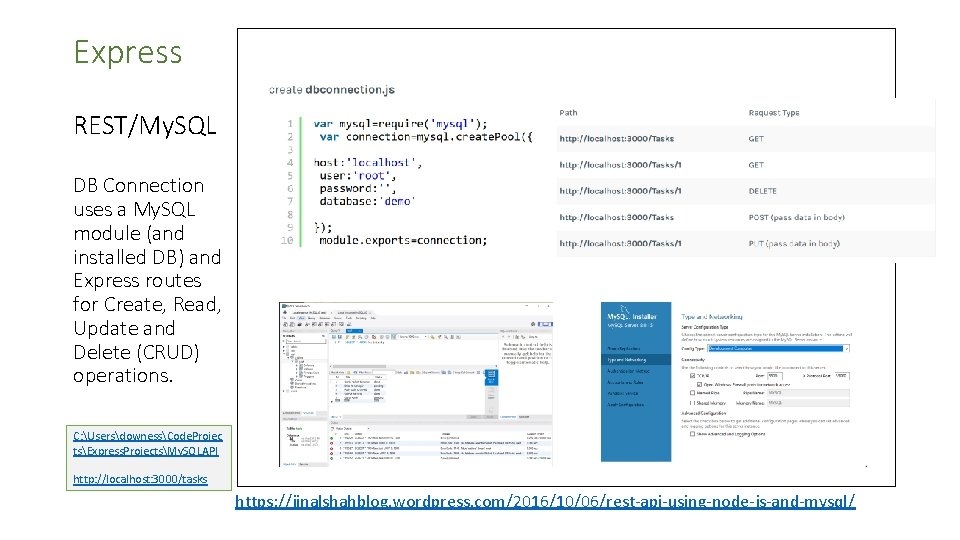Open the Config Type dropdown in MySQL Installer
Viewport: 960px width, 540px height.
(778, 348)
